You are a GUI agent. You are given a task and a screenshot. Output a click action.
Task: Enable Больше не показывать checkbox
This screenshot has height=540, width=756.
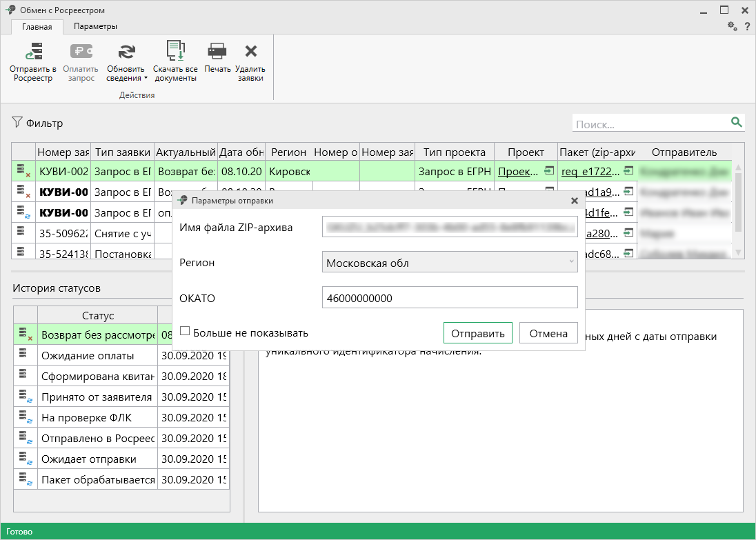tap(185, 331)
